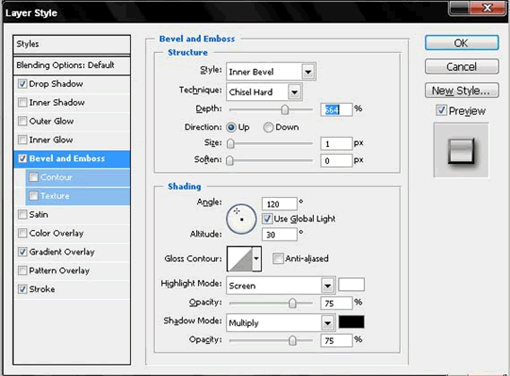This screenshot has height=376, width=510.
Task: Click the Shadow Opacity slider handle
Action: [x=292, y=340]
